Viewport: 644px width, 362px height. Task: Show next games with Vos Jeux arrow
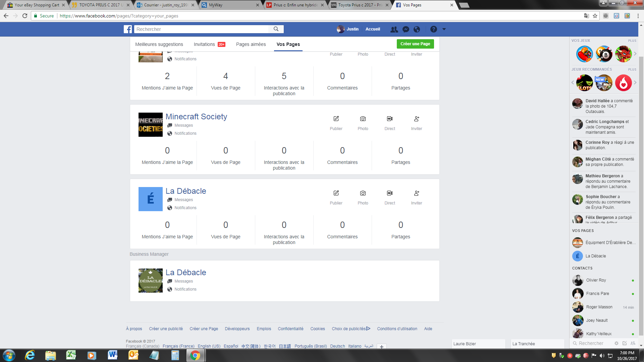[635, 54]
